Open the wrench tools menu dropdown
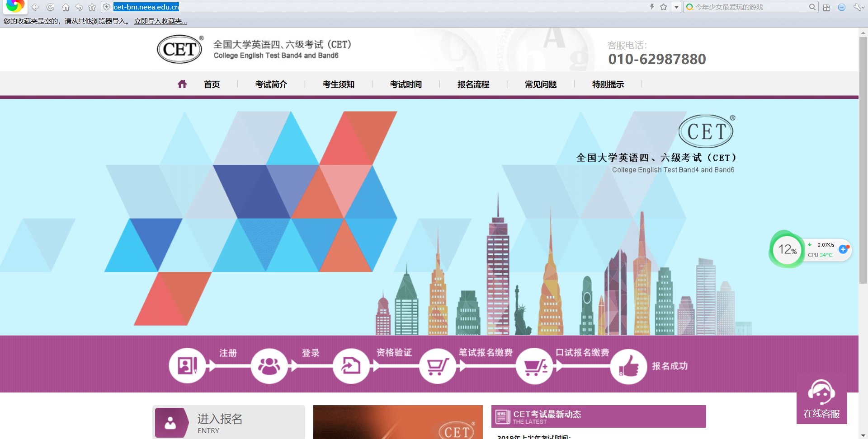 click(x=858, y=7)
